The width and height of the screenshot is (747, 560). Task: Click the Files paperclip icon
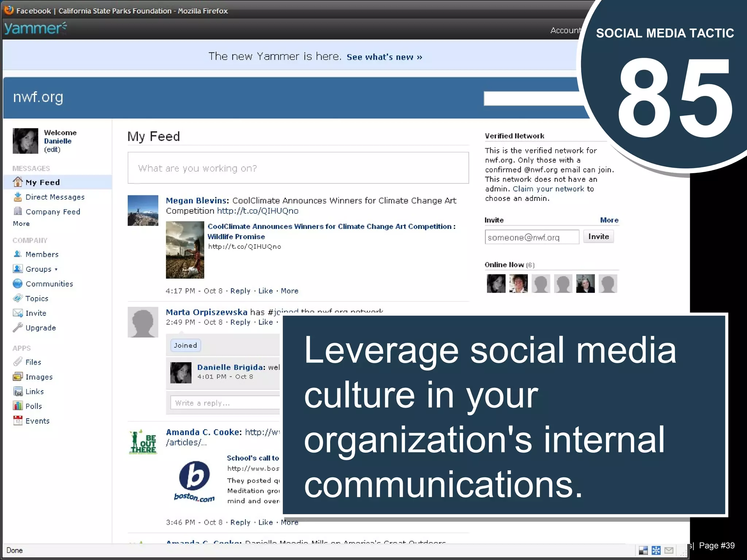pyautogui.click(x=18, y=362)
